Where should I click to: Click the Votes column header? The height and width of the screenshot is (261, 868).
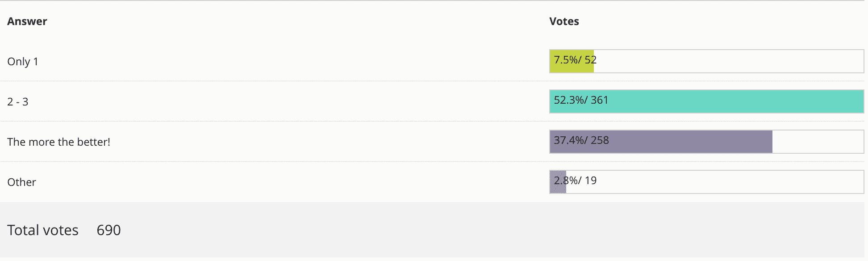click(x=564, y=21)
